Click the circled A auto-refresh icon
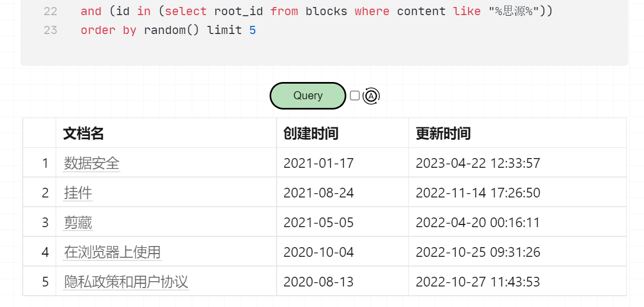Screen dimensions: 644x307 371,96
